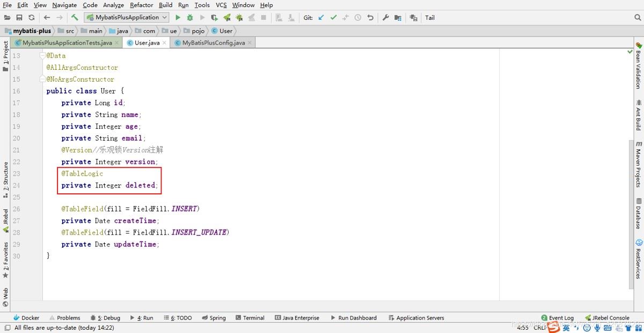Toggle the Structure side panel
Viewport: 644px width, 333px height.
tap(5, 177)
